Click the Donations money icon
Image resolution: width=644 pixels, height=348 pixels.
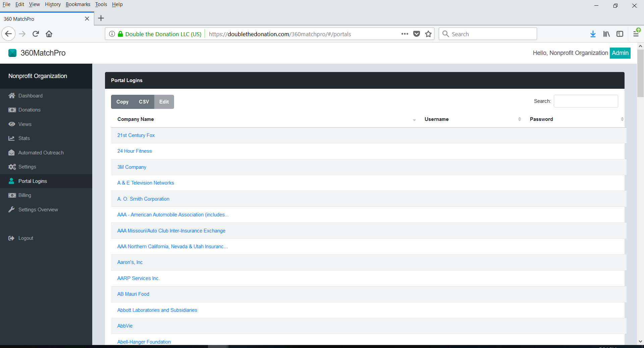(x=12, y=110)
